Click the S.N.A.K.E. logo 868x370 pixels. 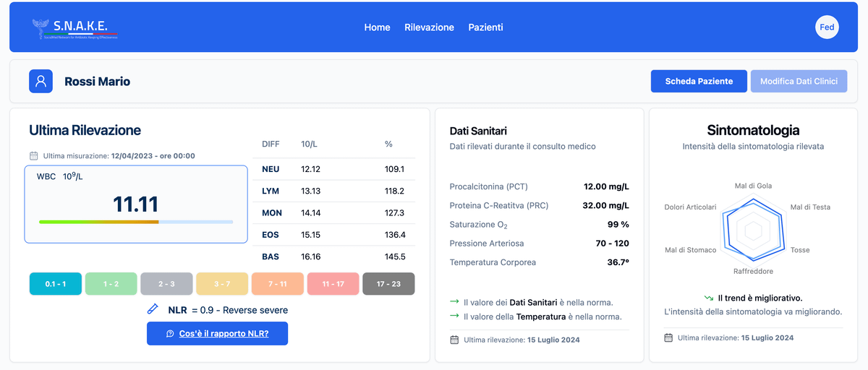click(x=75, y=28)
